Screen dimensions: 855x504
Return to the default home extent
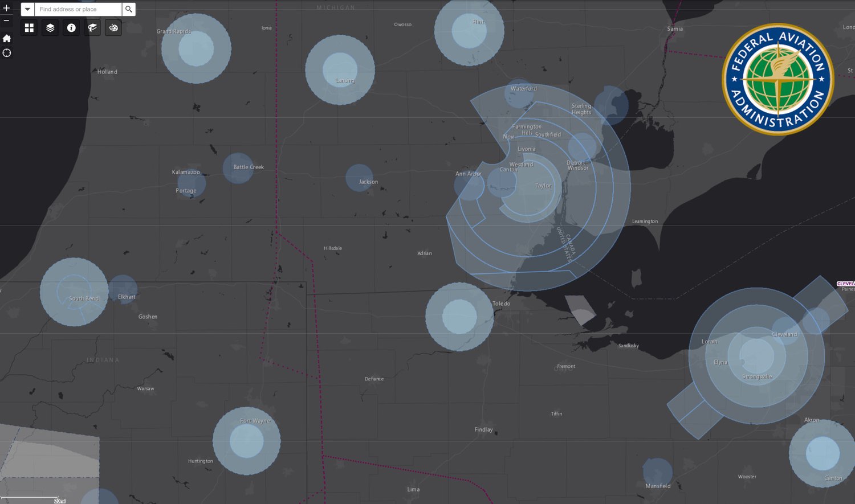7,38
